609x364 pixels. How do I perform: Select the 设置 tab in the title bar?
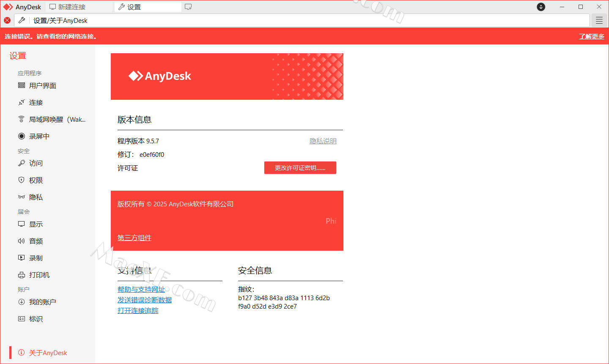click(148, 7)
